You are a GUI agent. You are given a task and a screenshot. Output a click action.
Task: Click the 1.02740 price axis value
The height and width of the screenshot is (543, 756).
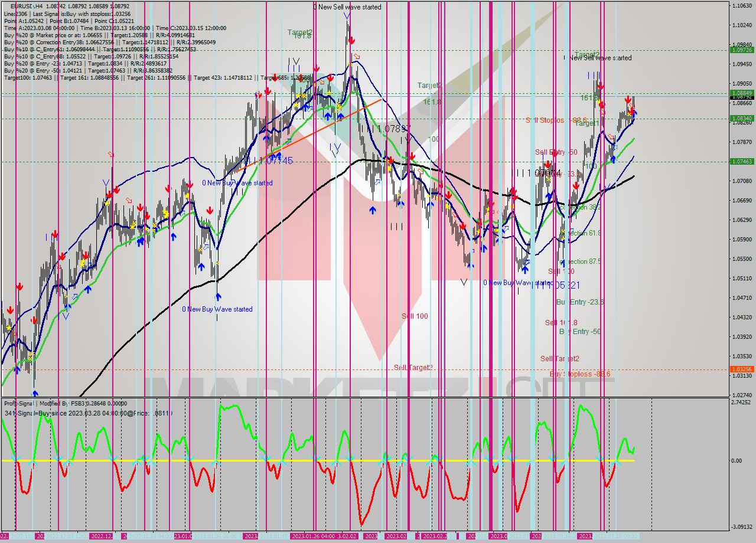click(742, 395)
